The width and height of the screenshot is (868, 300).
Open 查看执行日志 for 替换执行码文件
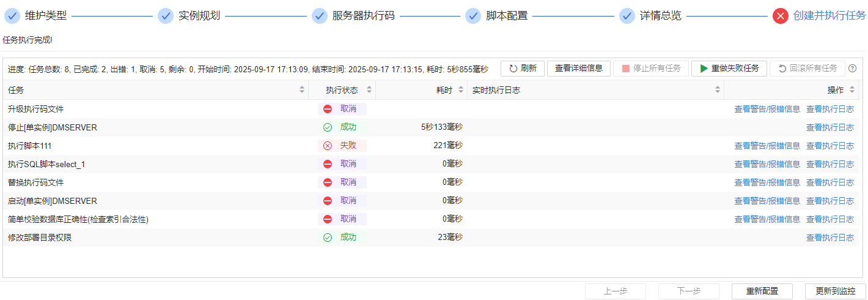pyautogui.click(x=830, y=182)
